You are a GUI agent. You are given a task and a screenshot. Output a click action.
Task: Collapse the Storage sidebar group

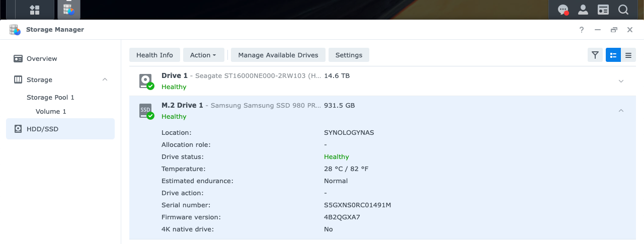[105, 79]
